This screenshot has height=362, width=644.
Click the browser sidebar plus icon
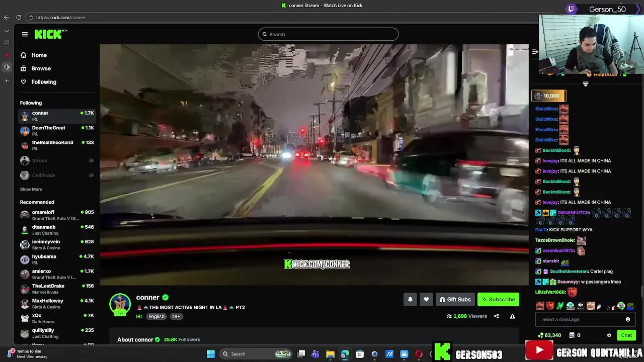(x=7, y=81)
